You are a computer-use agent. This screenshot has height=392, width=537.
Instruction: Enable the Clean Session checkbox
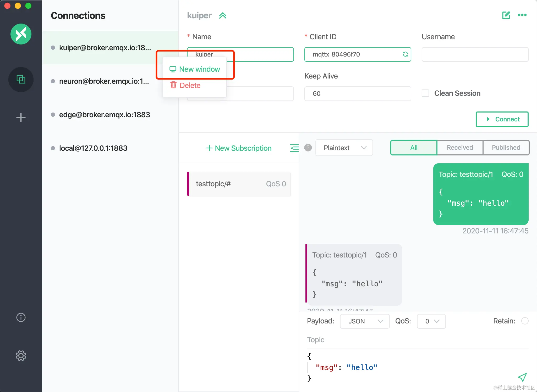click(425, 93)
